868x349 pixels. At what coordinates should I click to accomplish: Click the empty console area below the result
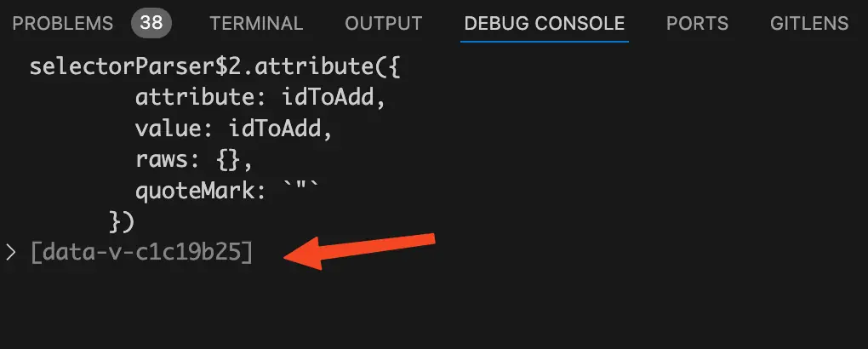click(425, 311)
